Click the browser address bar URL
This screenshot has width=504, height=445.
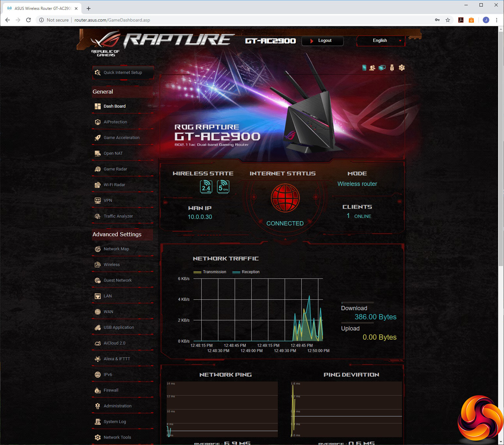(112, 20)
